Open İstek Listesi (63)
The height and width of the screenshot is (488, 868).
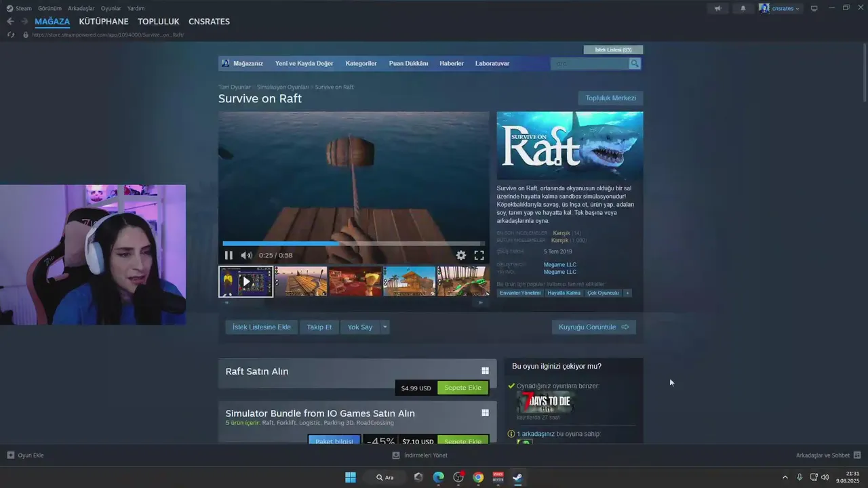[613, 49]
